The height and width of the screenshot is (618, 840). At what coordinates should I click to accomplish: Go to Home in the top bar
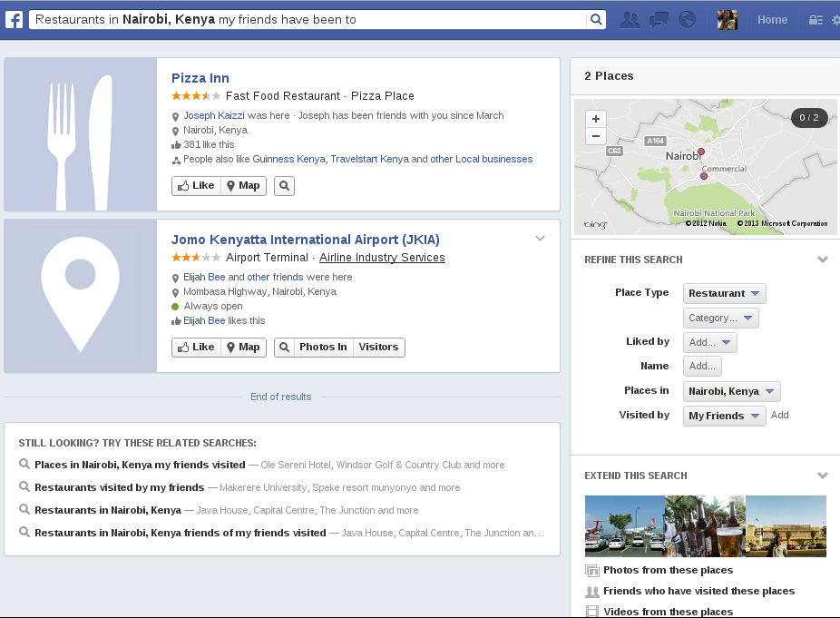(772, 20)
